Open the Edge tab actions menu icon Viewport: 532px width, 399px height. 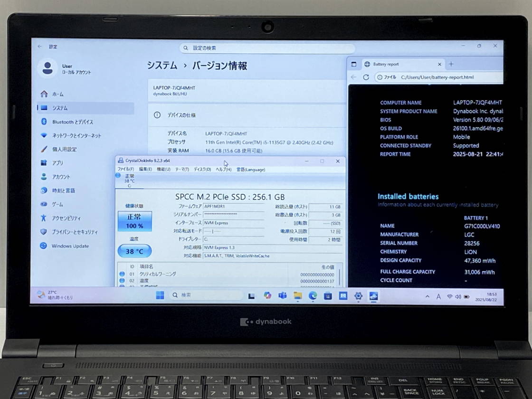[x=353, y=64]
